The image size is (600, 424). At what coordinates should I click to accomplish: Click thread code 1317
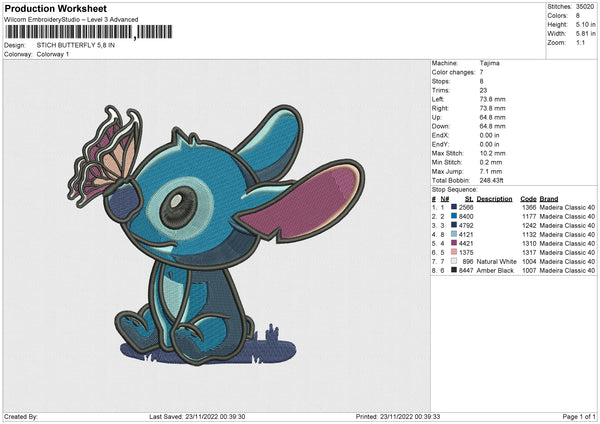[x=529, y=253]
